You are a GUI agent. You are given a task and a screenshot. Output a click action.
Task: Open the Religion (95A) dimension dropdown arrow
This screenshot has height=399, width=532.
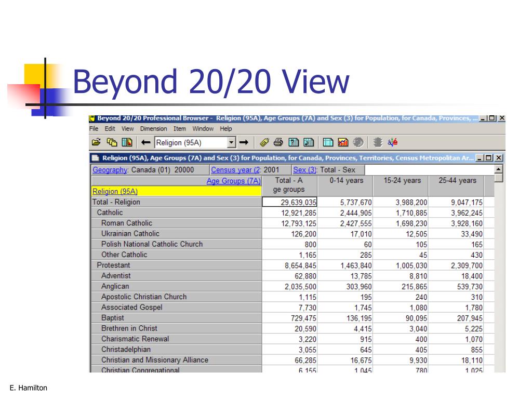[x=231, y=142]
